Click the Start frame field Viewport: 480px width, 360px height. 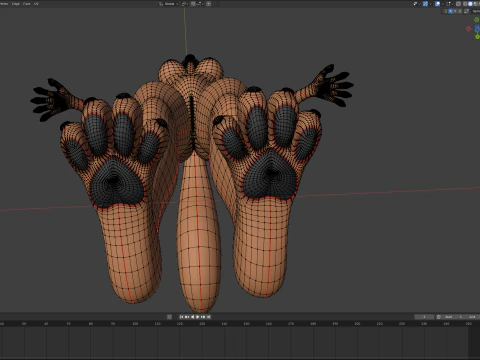point(454,317)
